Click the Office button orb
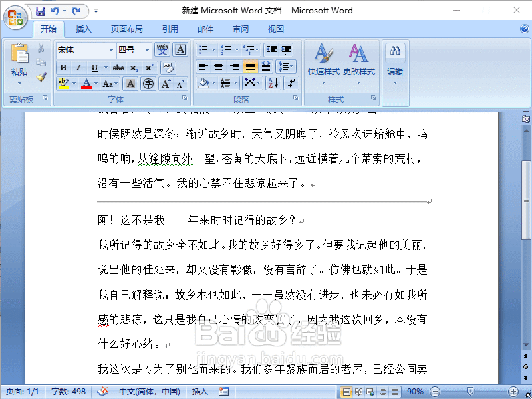Screen dimensions: 532x399 15,17
